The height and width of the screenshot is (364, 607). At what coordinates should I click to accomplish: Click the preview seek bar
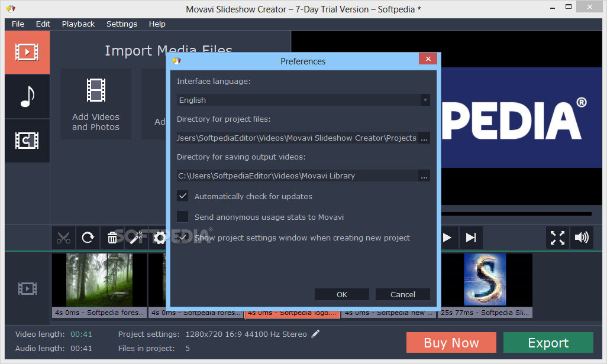click(x=516, y=213)
